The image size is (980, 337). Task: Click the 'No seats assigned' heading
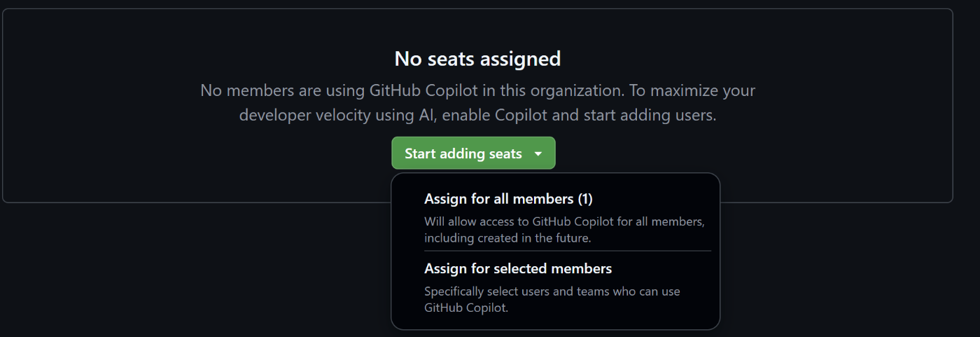(x=477, y=58)
